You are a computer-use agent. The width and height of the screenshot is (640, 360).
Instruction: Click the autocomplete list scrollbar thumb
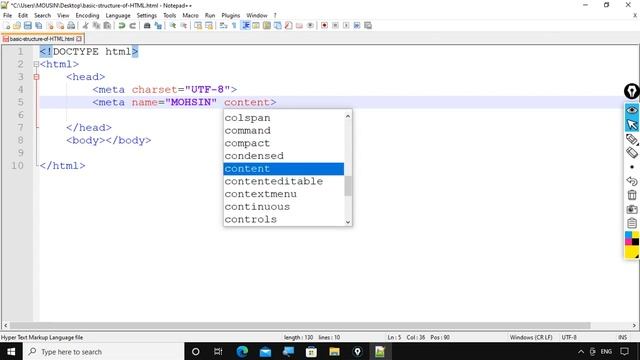point(348,186)
